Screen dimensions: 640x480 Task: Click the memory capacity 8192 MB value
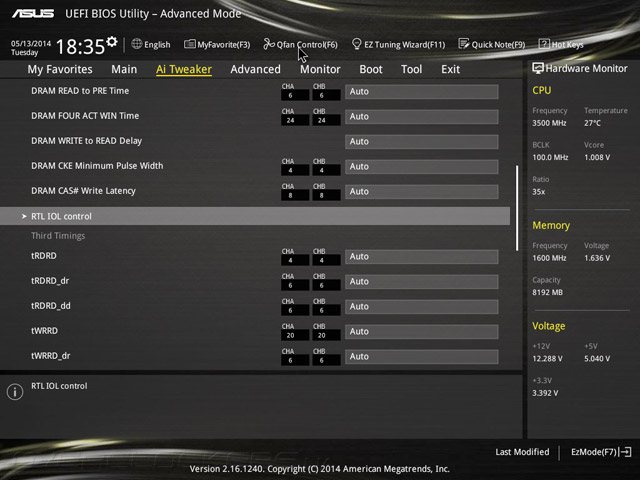pos(547,292)
